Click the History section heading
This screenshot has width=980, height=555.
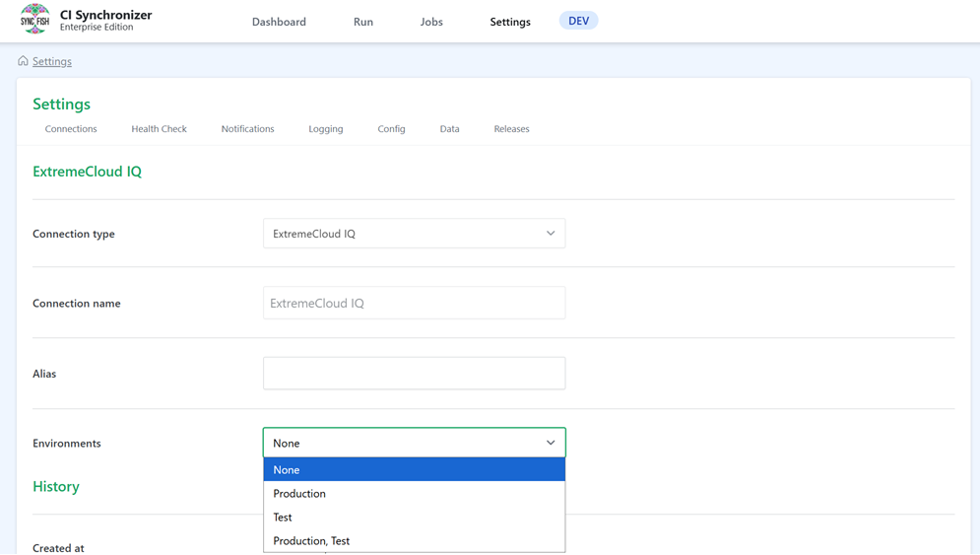click(x=55, y=486)
